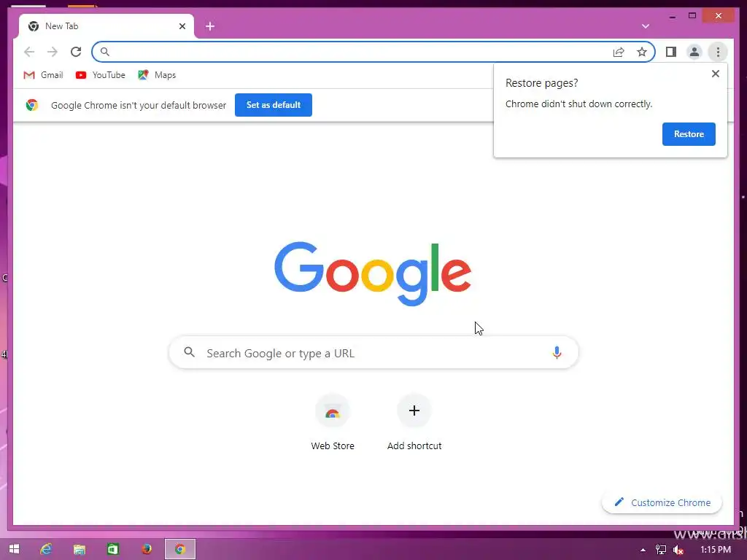
Task: Click the Google logo
Action: (373, 273)
